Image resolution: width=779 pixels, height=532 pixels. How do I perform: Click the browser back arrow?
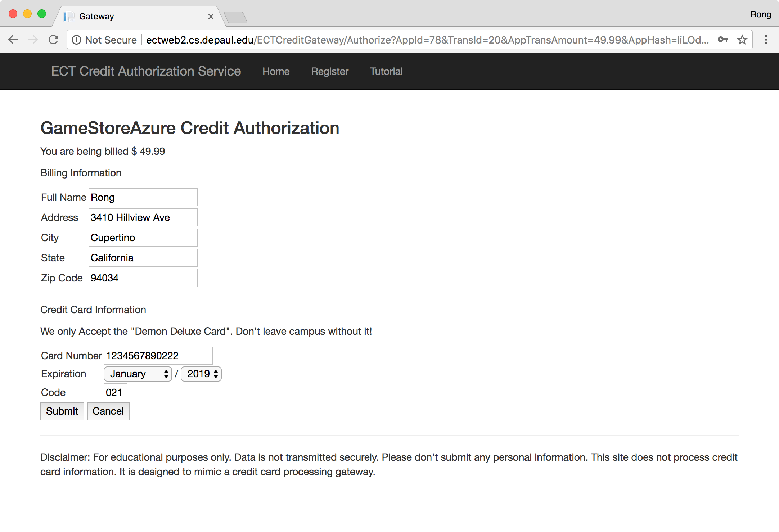point(13,40)
